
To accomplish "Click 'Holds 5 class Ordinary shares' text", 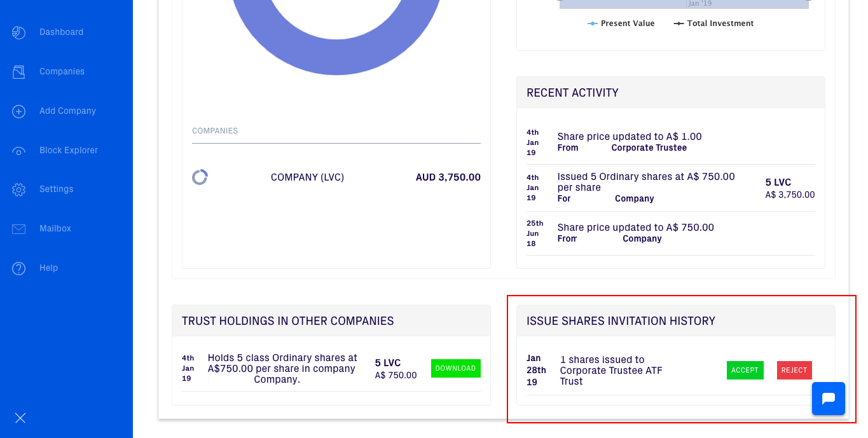I will coord(282,369).
